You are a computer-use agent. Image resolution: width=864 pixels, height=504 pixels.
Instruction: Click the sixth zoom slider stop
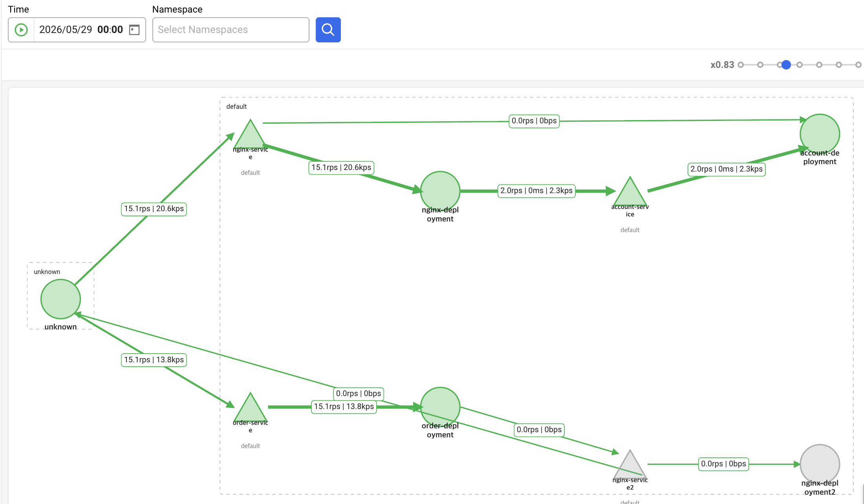tap(839, 65)
